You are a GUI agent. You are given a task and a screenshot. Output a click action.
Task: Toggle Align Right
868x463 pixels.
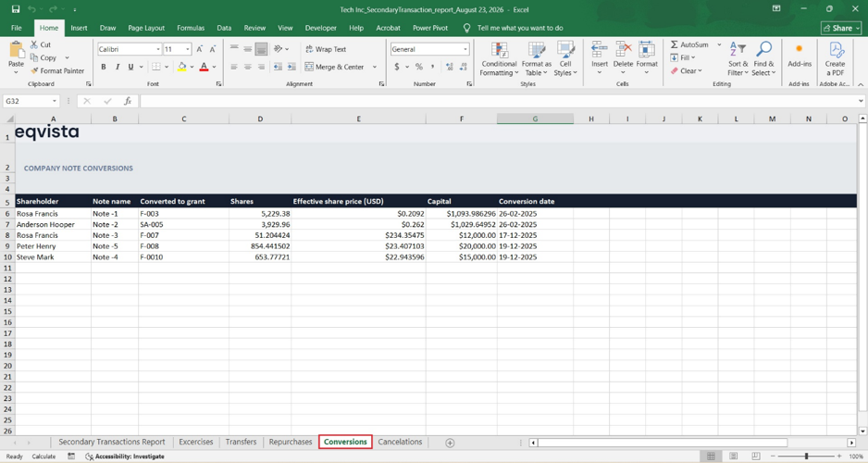(261, 67)
